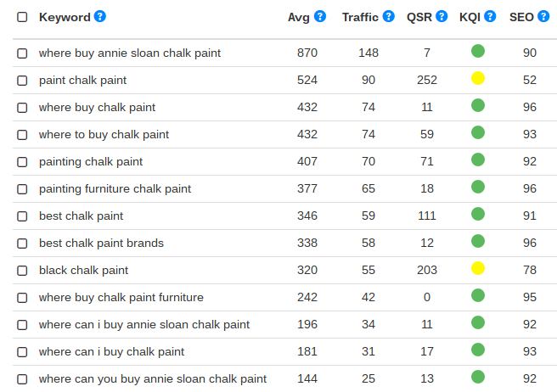Sort by the Traffic column header
The image size is (557, 392).
[360, 17]
